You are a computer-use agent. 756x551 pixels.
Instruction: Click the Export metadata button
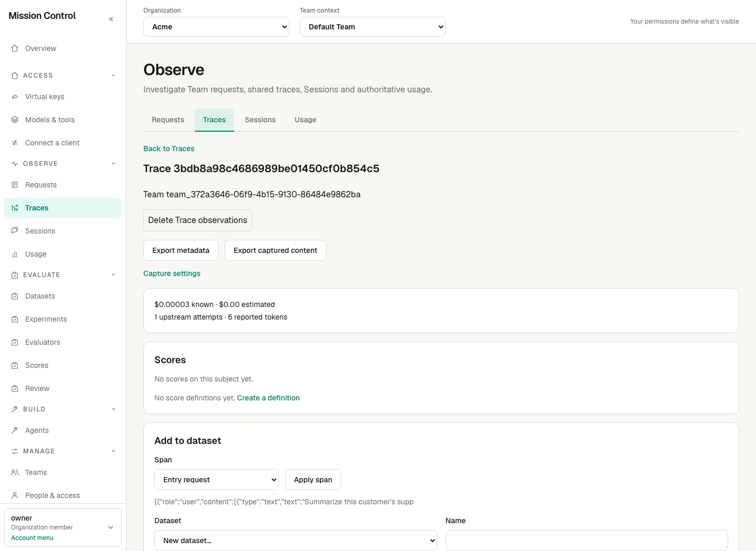tap(181, 250)
